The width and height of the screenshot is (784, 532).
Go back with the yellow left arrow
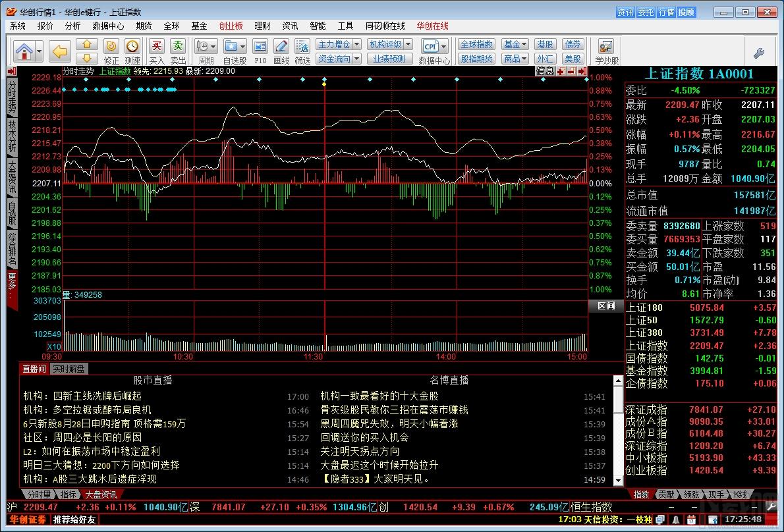pos(60,51)
